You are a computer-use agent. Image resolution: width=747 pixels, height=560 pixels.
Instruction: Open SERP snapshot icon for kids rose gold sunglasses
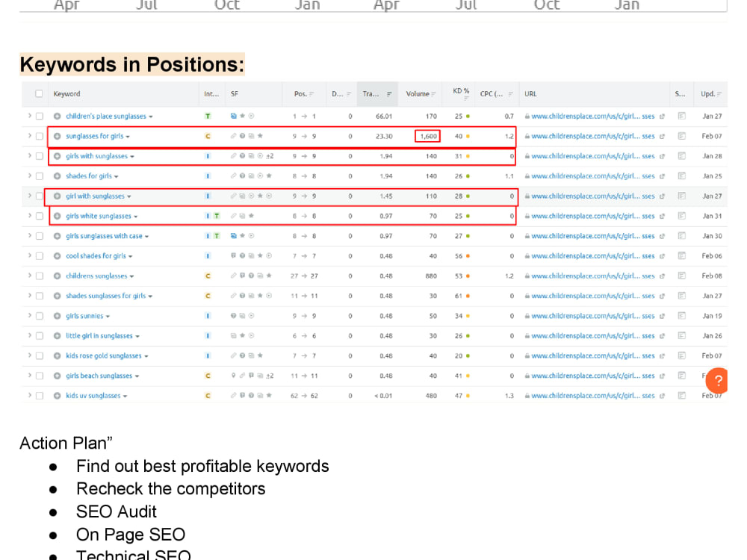[682, 356]
